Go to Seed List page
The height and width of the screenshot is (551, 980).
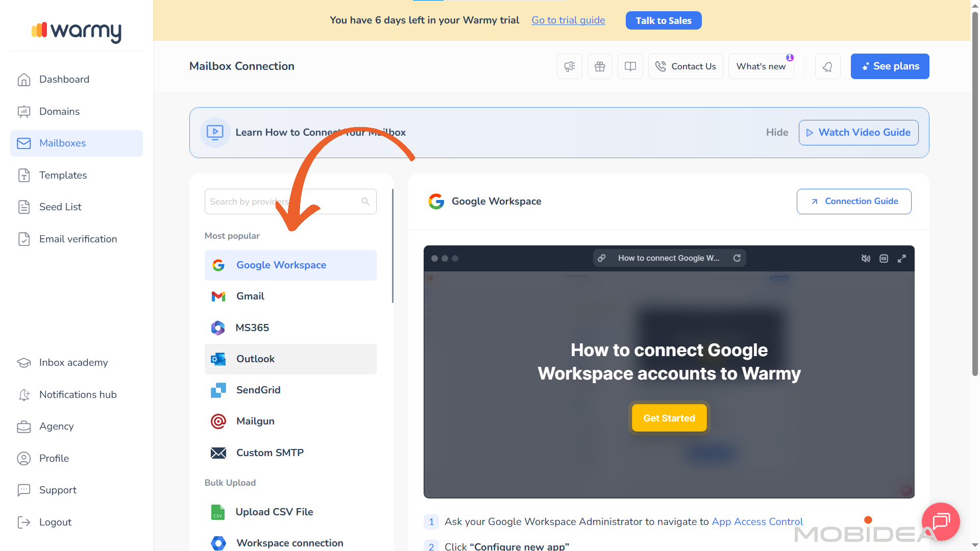(x=60, y=207)
